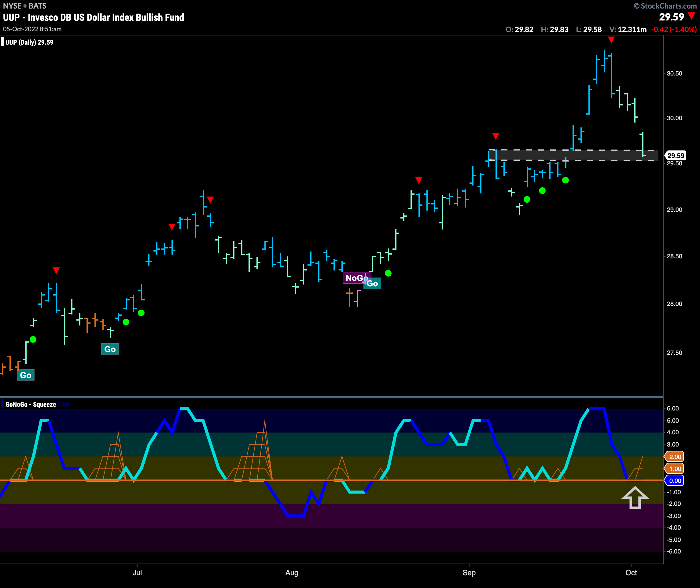Click the white 29.59 current price tag on axis
The image size is (700, 588).
676,156
